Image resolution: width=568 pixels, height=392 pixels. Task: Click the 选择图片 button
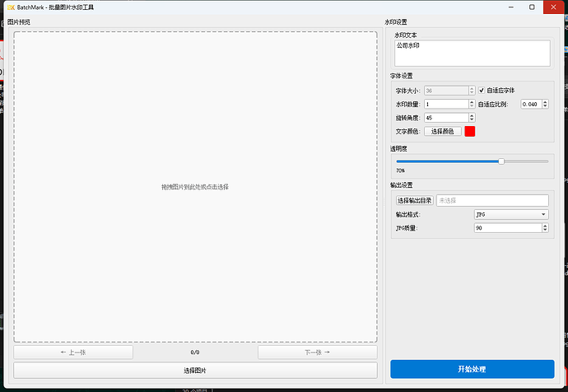[x=195, y=371]
